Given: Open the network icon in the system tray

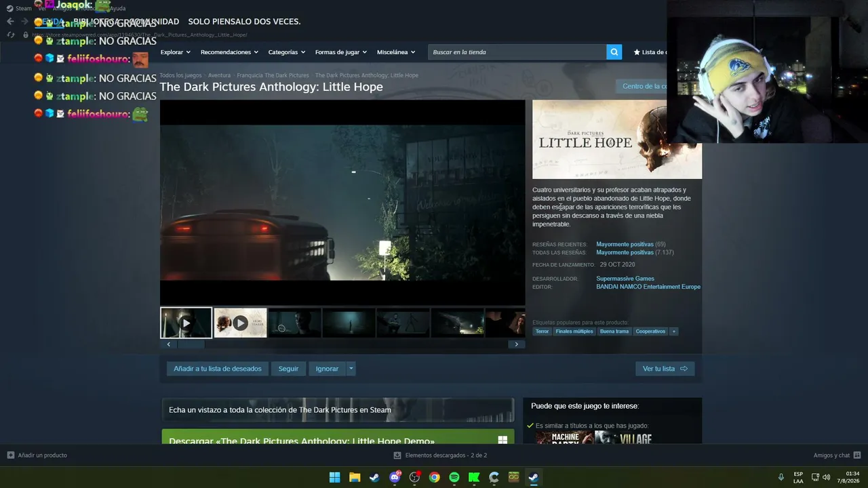Looking at the screenshot, I should [x=815, y=477].
